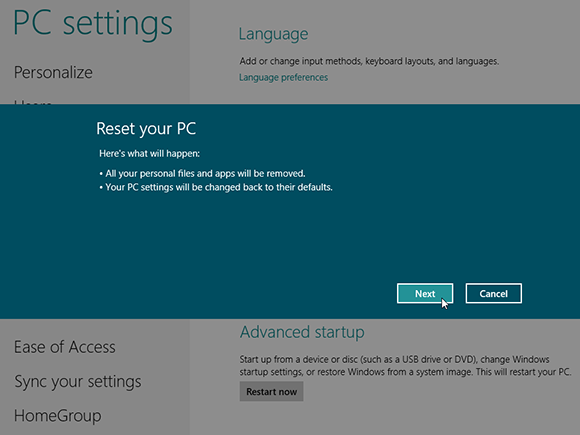Select Personalize in PC settings sidebar
Image resolution: width=580 pixels, height=435 pixels.
[53, 72]
